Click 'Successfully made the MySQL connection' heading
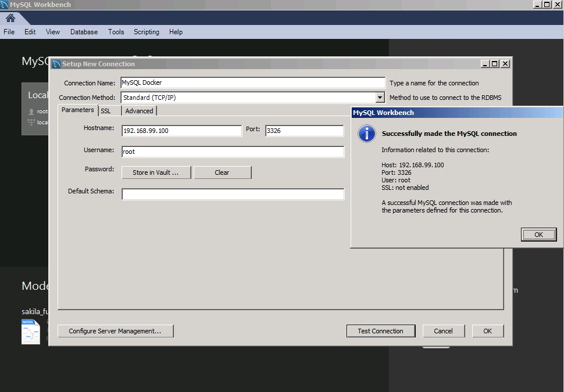Viewport: 564px width, 392px height. click(x=449, y=134)
